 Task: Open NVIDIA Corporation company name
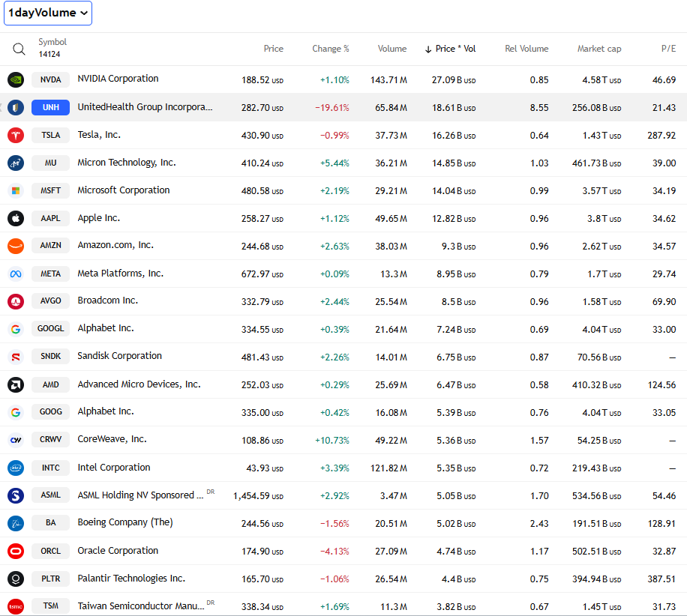118,79
